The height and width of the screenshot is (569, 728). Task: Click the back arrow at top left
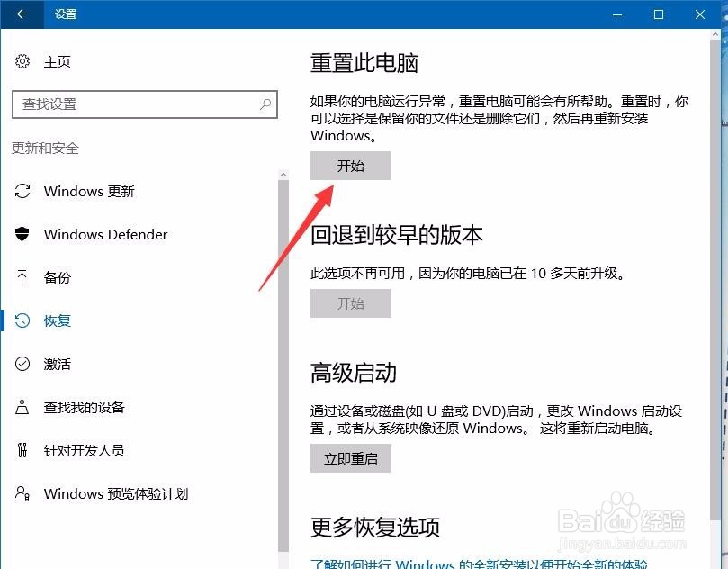tap(20, 14)
